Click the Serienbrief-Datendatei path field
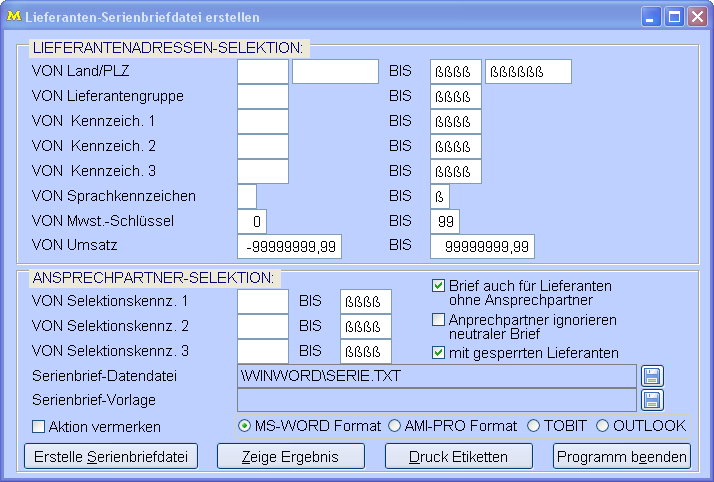The image size is (714, 482). click(x=436, y=376)
